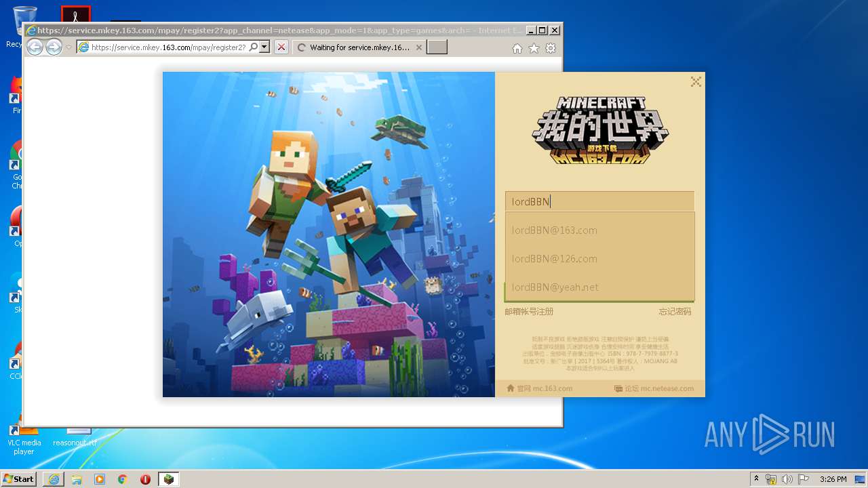Launch Google Chrome from the taskbar
Screen dimensions: 868x488
123,479
